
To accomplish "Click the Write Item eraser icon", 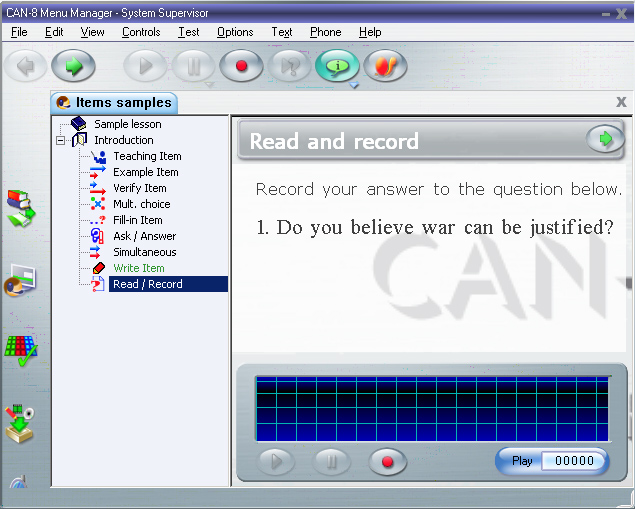I will (98, 268).
